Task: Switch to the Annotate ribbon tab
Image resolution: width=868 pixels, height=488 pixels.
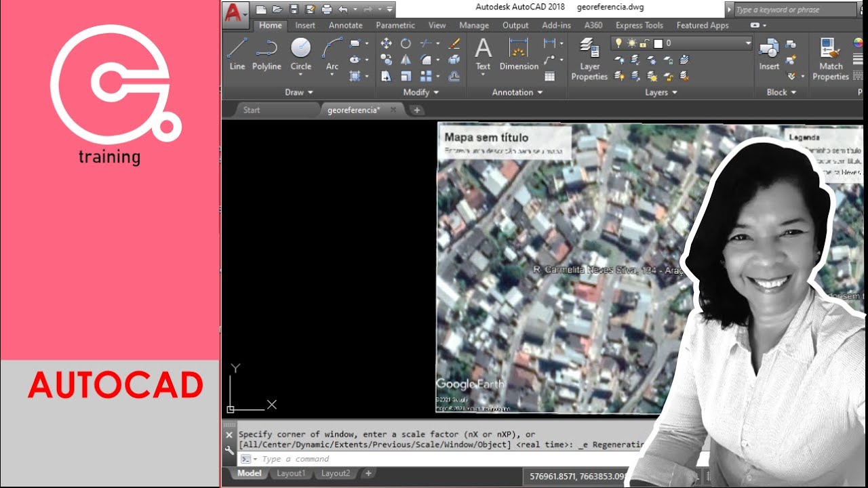Action: [x=346, y=25]
